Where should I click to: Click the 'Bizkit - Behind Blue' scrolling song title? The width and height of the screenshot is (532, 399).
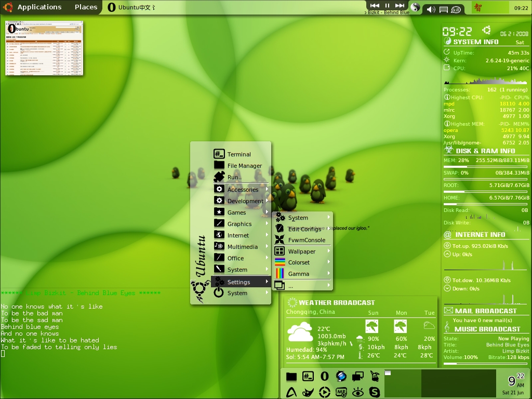pos(388,12)
